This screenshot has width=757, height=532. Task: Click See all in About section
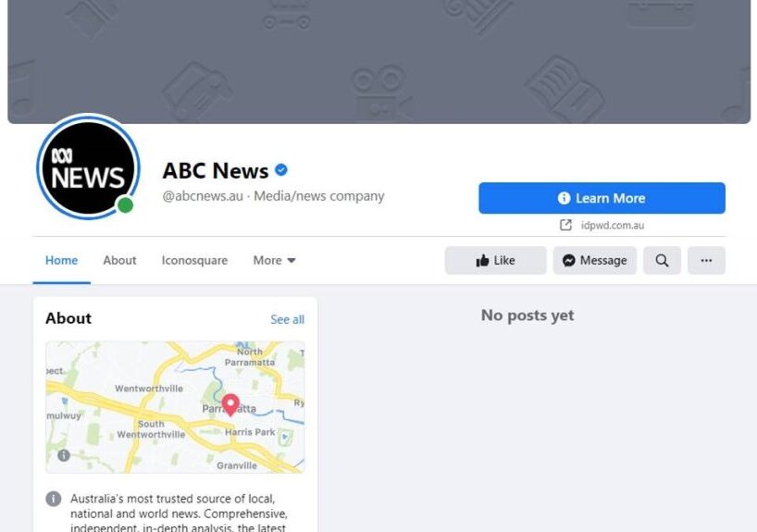pos(287,319)
